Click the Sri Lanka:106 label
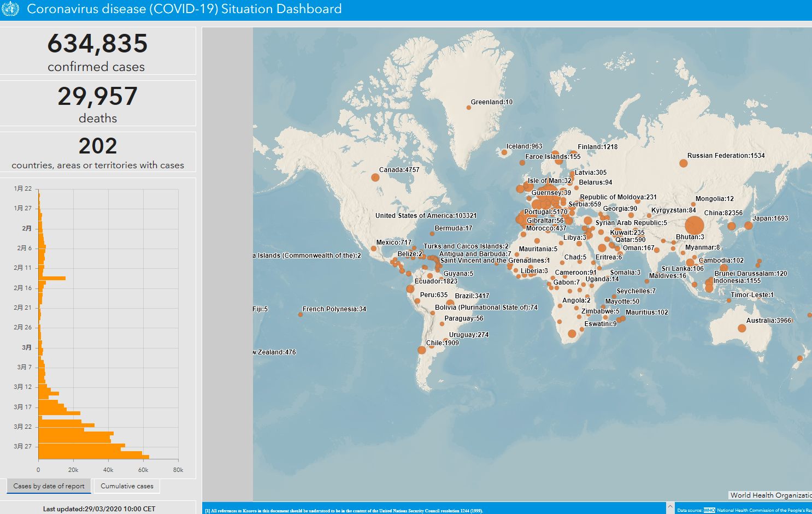 (x=682, y=269)
